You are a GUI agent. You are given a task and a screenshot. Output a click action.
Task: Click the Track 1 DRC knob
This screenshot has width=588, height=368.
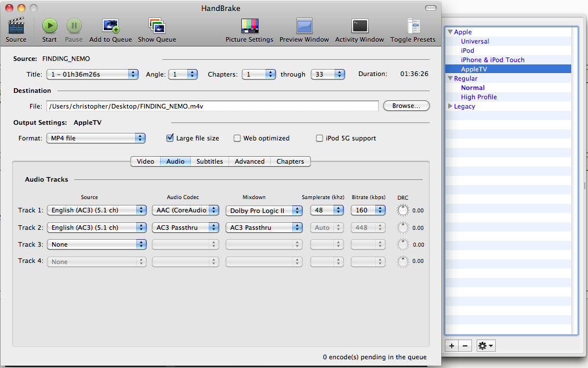tap(403, 210)
